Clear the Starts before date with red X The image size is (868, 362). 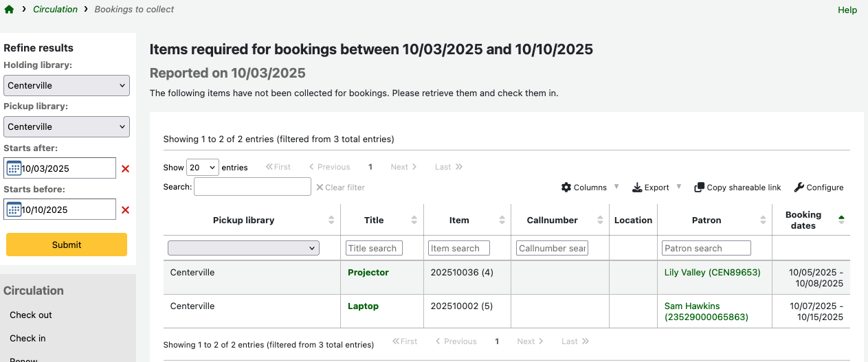(125, 210)
